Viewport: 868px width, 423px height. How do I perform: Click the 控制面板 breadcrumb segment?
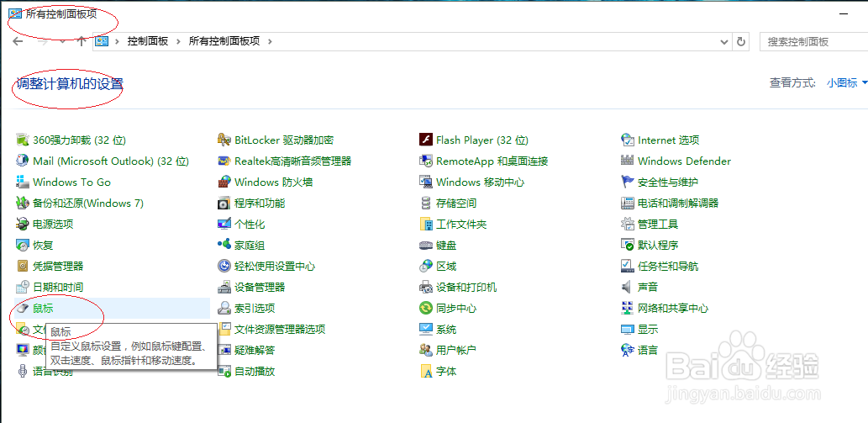[x=148, y=41]
